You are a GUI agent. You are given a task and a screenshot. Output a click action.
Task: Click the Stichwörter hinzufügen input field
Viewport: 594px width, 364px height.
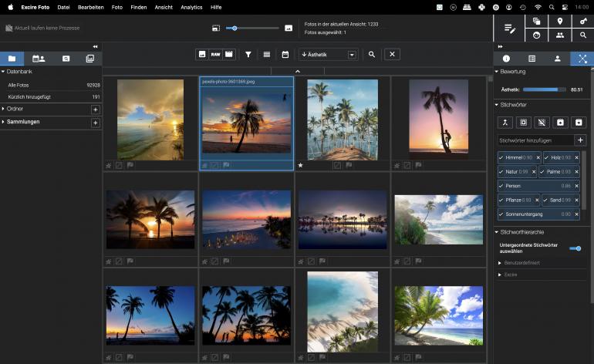coord(535,140)
